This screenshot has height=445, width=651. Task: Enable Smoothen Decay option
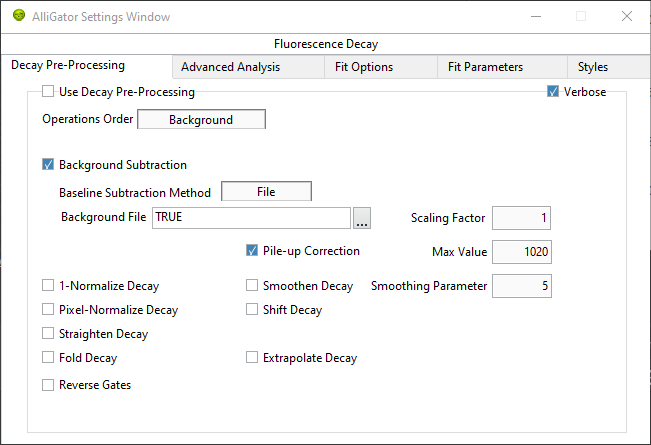pos(252,285)
